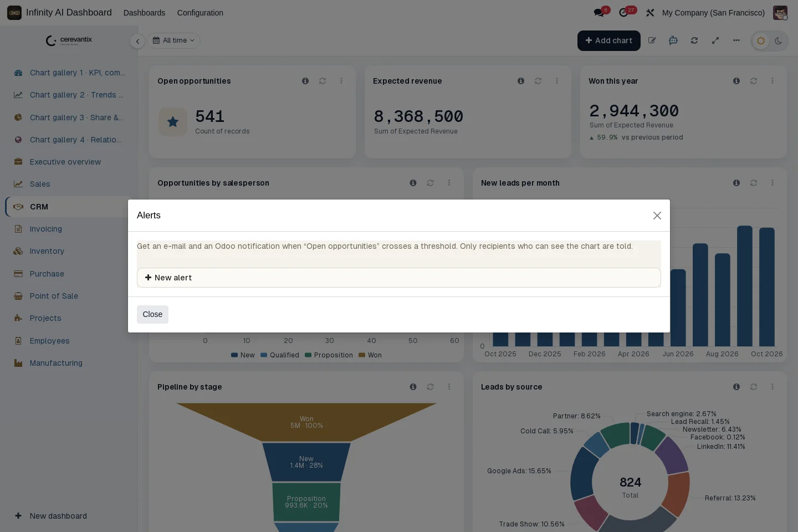Refresh the Opportunities by salesperson chart
The height and width of the screenshot is (532, 798).
pyautogui.click(x=430, y=183)
